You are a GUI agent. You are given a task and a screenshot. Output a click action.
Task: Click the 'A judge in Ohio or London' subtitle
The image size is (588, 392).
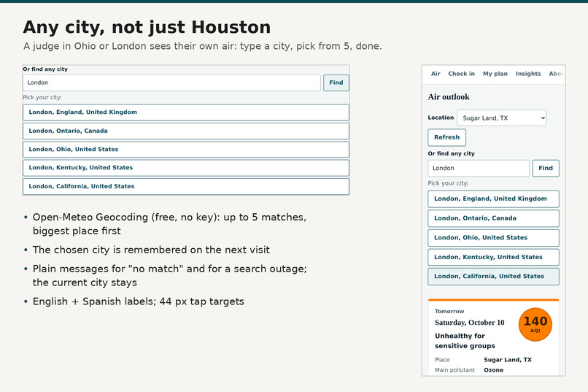tap(203, 46)
